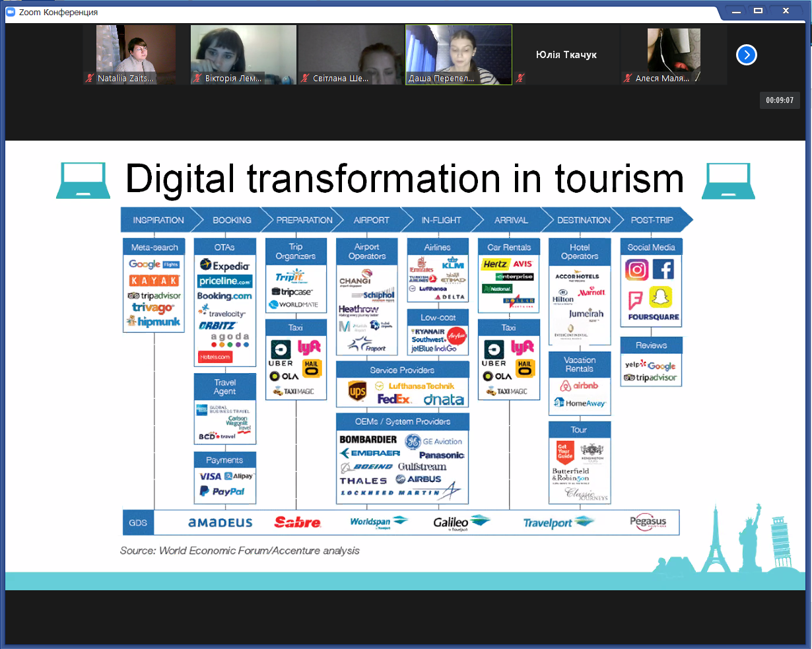Click the Airlines category header
Viewport: 812px width, 649px height.
click(x=438, y=247)
